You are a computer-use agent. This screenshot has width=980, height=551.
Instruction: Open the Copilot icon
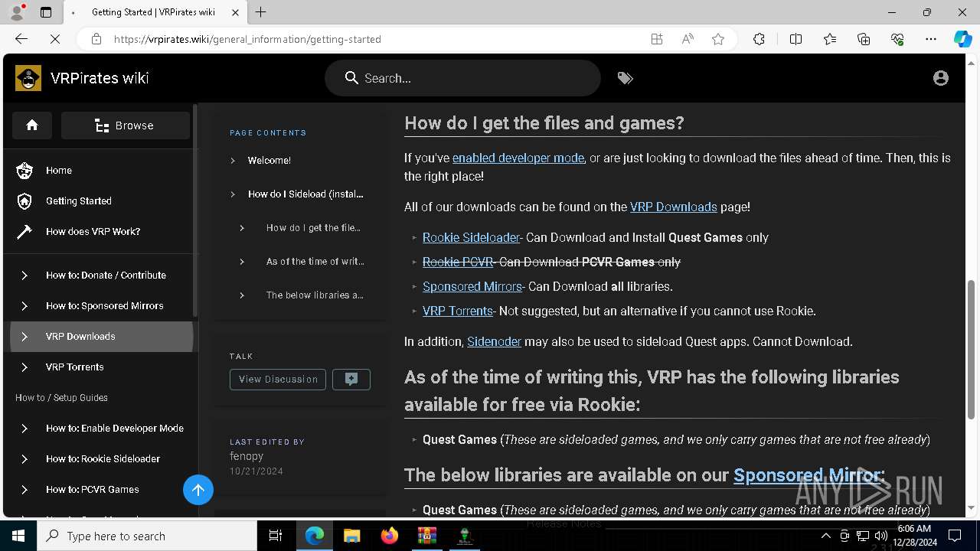pos(962,39)
